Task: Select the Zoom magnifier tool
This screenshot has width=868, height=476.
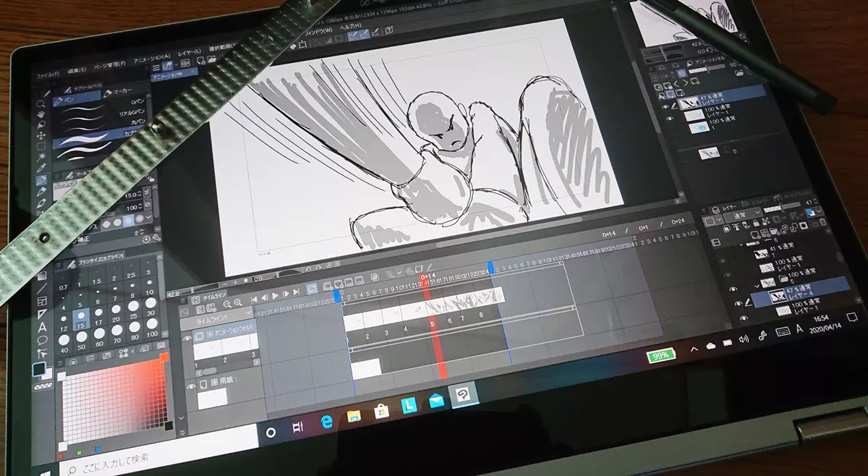Action: tap(41, 103)
